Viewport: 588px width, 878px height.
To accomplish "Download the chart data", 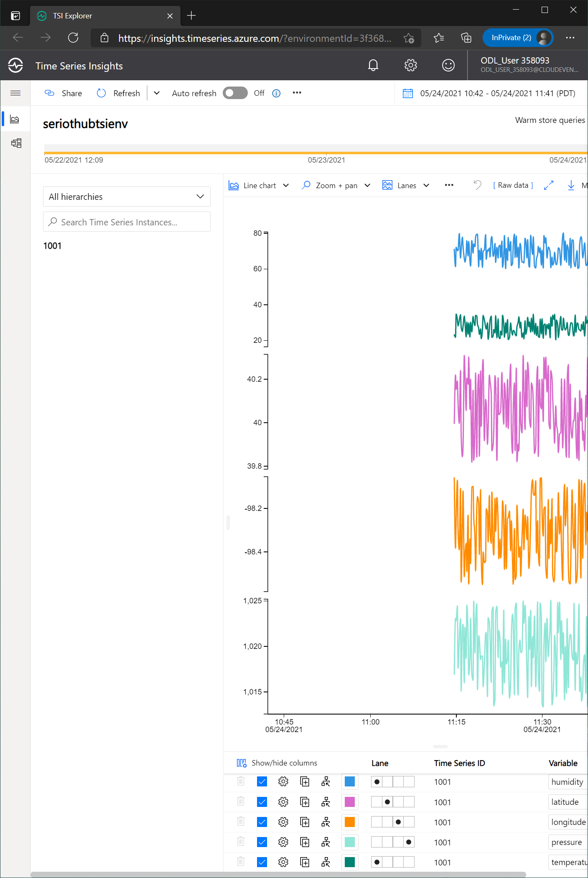I will click(571, 185).
